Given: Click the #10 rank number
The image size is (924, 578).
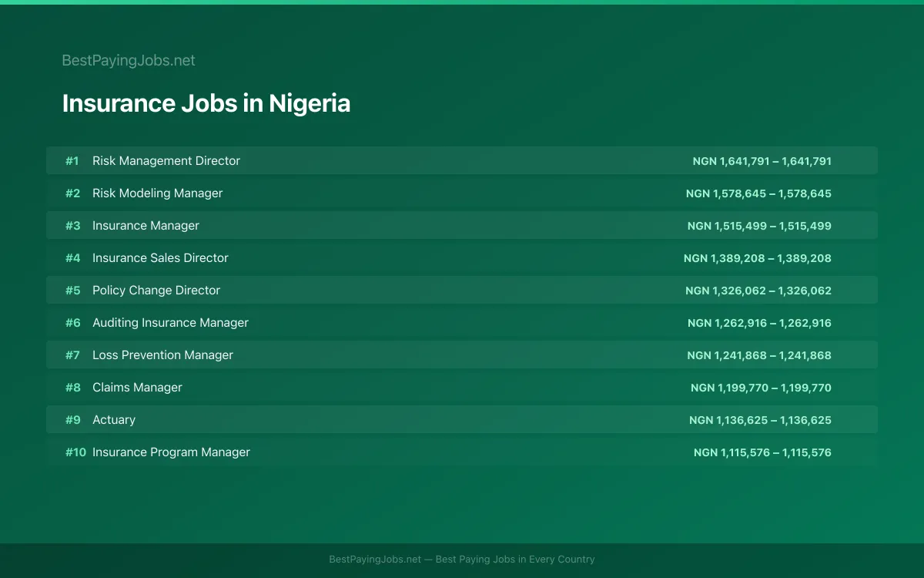Looking at the screenshot, I should 75,452.
